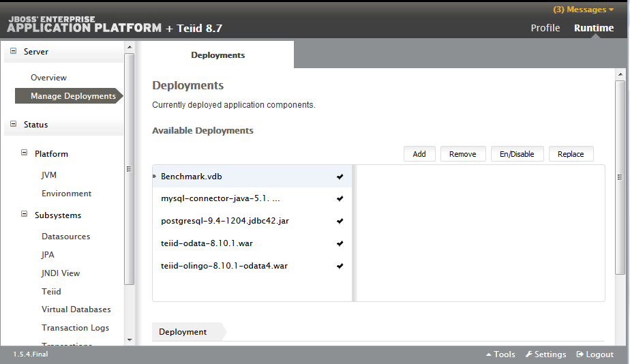Switch to the Runtime tab
Screen dimensions: 630x364
coord(594,28)
